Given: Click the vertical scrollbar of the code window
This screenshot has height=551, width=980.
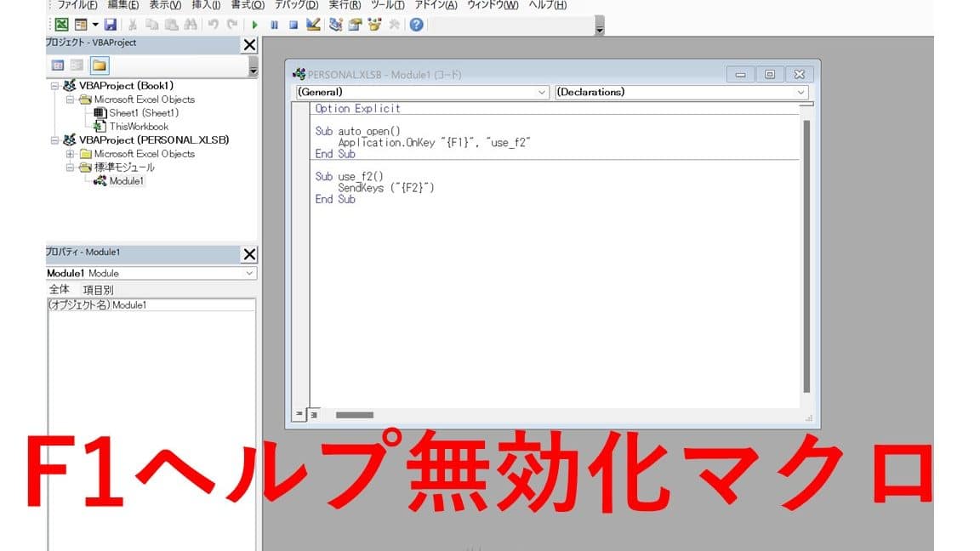Looking at the screenshot, I should (806, 256).
